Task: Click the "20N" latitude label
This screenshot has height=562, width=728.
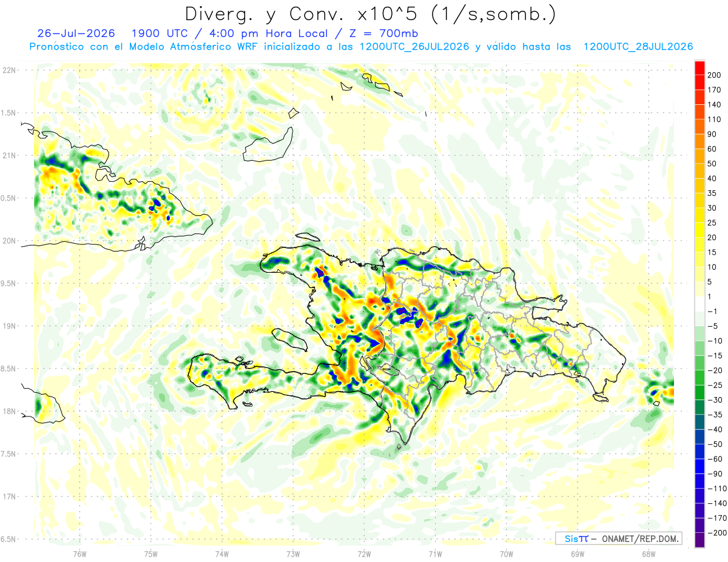Action: pyautogui.click(x=9, y=241)
